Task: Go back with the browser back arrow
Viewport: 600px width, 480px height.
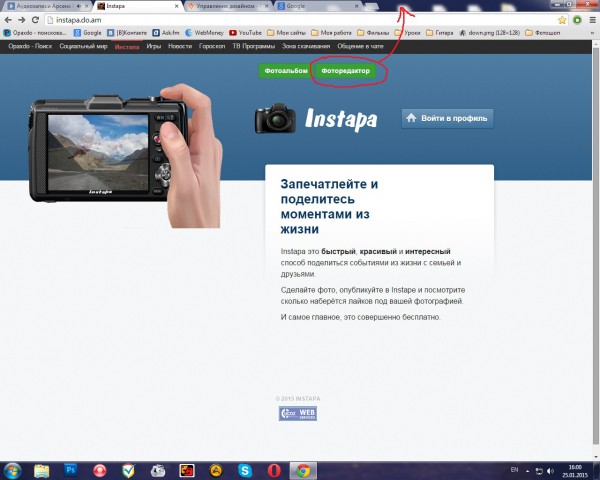Action: tap(8, 20)
